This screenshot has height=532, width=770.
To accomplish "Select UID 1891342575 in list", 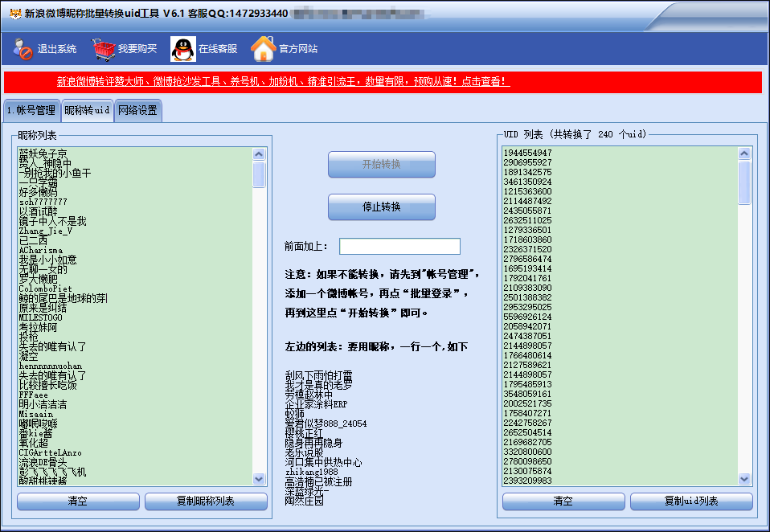I will tap(528, 172).
